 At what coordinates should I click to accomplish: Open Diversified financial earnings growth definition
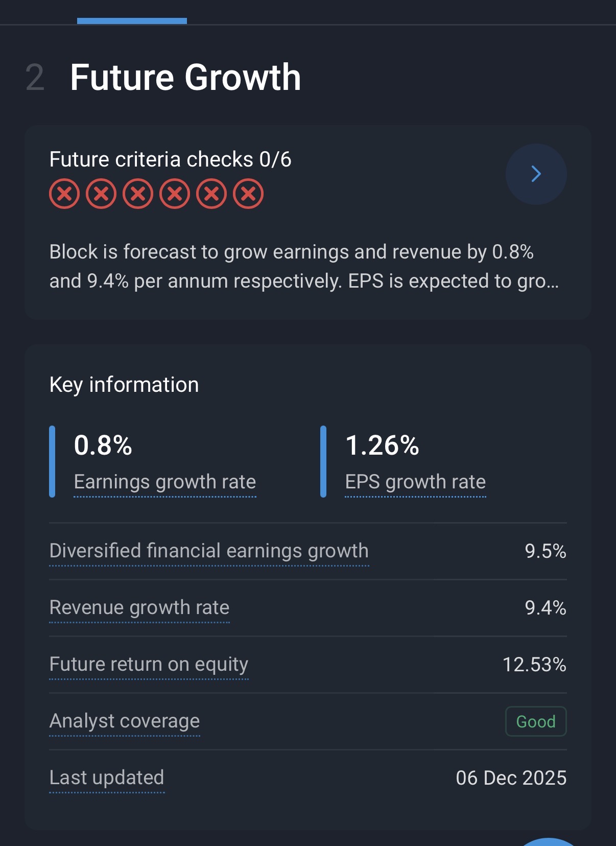tap(209, 551)
